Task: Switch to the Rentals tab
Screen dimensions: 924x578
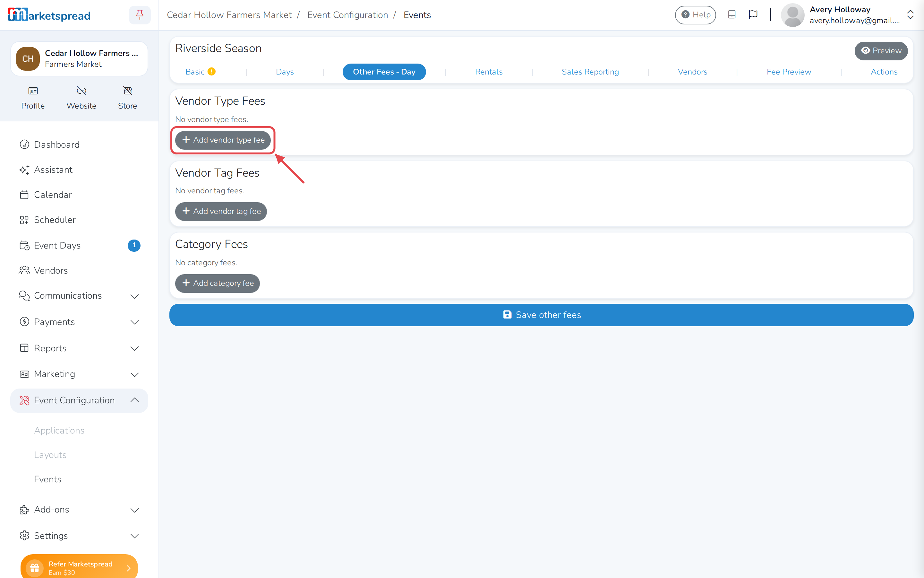Action: click(489, 72)
